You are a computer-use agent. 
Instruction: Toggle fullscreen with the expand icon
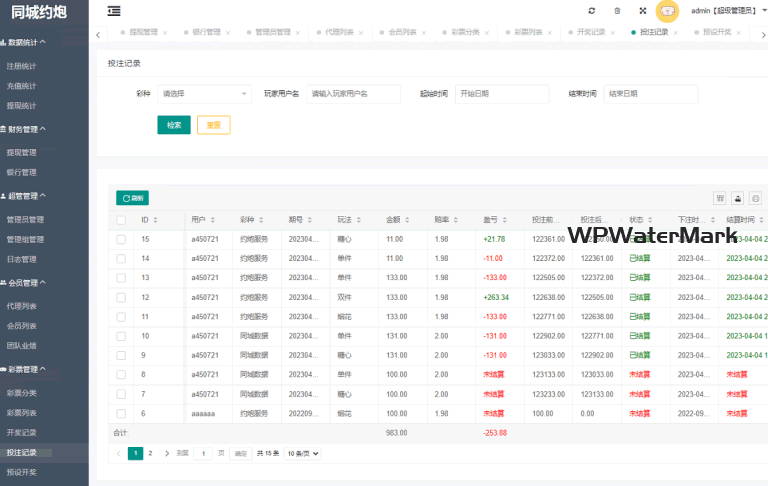coord(643,11)
